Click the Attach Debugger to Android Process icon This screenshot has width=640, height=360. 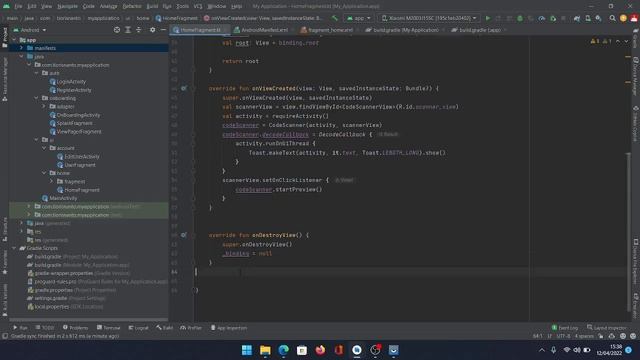pos(553,18)
